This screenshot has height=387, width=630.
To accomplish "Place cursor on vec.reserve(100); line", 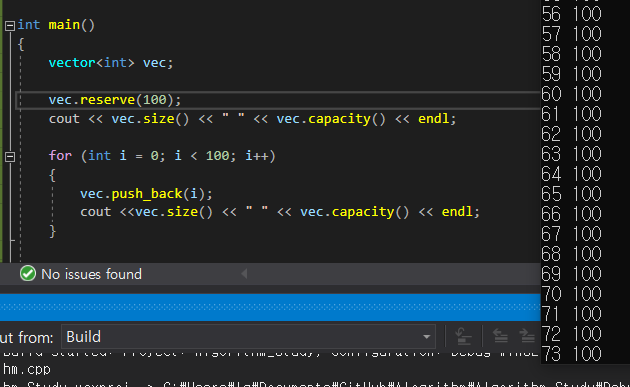I will (x=115, y=100).
